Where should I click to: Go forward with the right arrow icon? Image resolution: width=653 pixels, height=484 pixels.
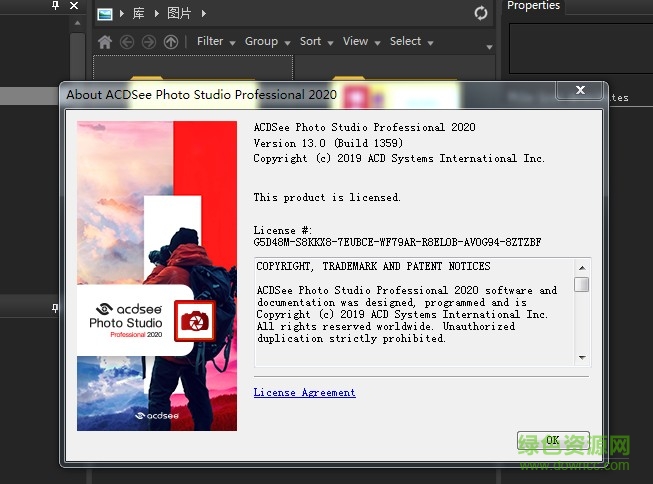(x=149, y=42)
